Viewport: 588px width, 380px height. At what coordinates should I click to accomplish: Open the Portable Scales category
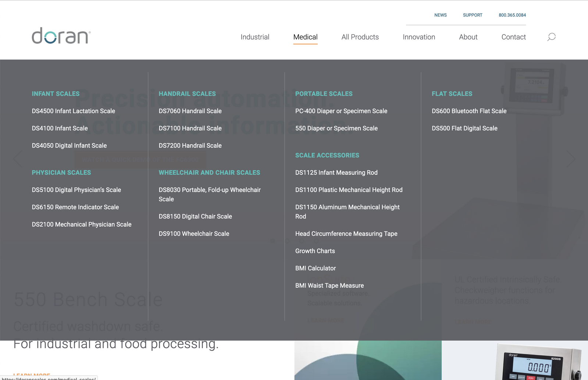pyautogui.click(x=324, y=94)
